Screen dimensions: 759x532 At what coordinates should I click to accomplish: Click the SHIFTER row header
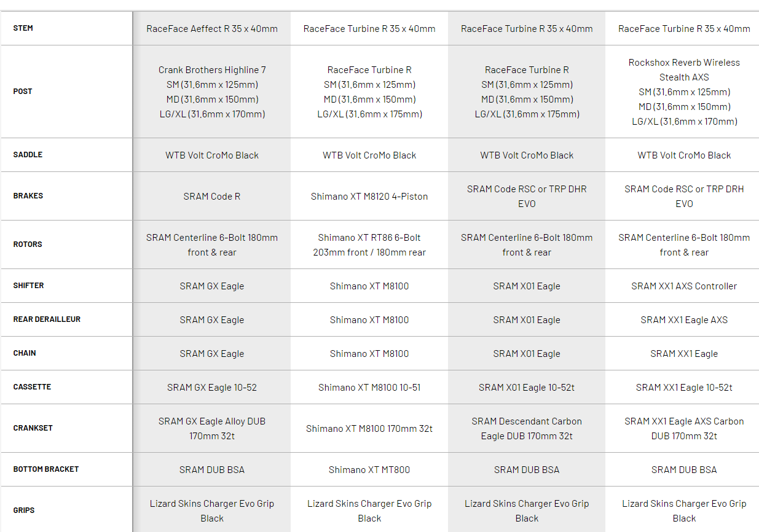tap(28, 286)
